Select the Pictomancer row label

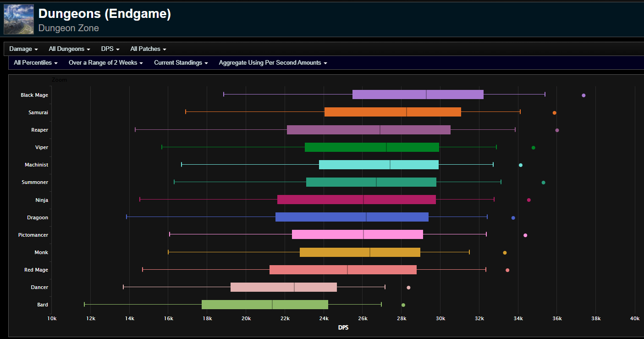[33, 235]
